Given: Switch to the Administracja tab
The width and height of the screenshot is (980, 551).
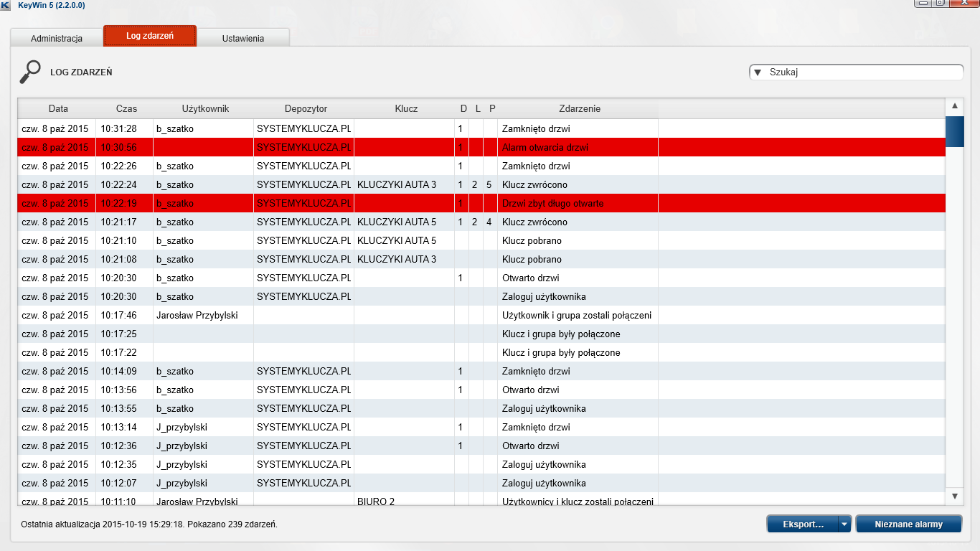Looking at the screenshot, I should (57, 38).
